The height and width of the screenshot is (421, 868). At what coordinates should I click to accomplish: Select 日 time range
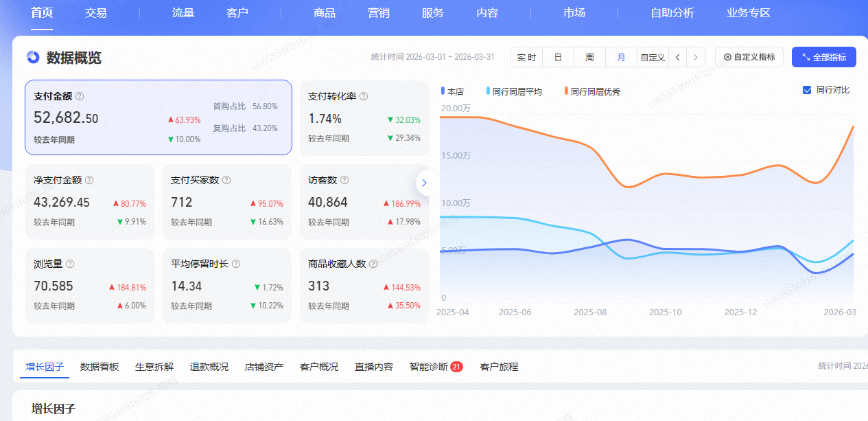click(559, 58)
